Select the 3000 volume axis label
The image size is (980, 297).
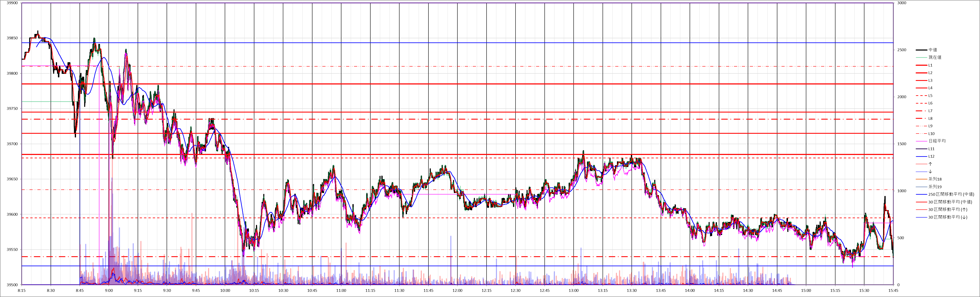(x=902, y=3)
